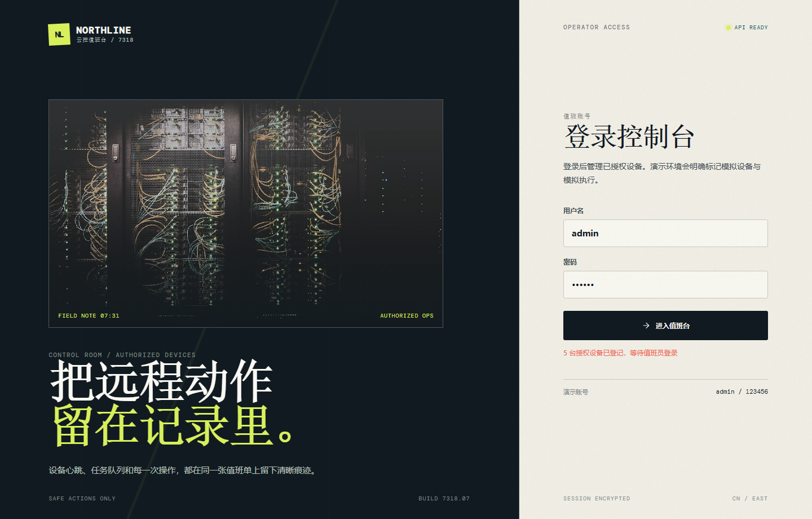Click the 进入值班台 login button
This screenshot has width=812, height=519.
click(x=665, y=326)
